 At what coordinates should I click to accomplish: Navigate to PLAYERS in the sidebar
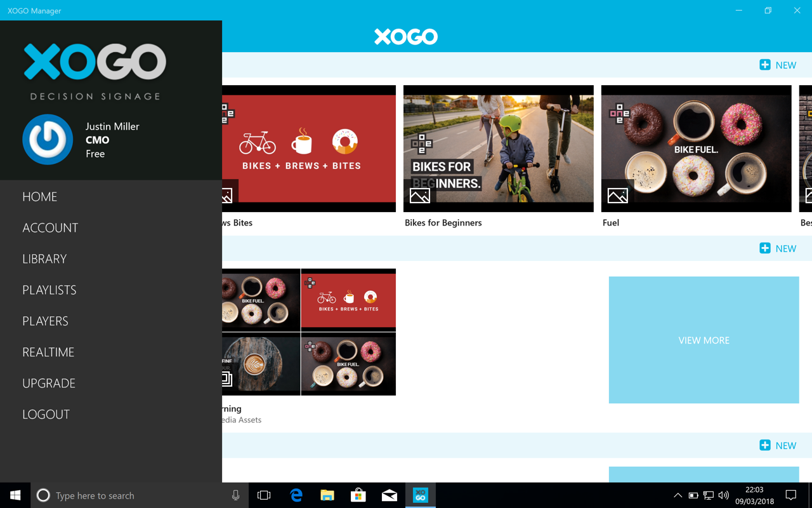point(45,321)
